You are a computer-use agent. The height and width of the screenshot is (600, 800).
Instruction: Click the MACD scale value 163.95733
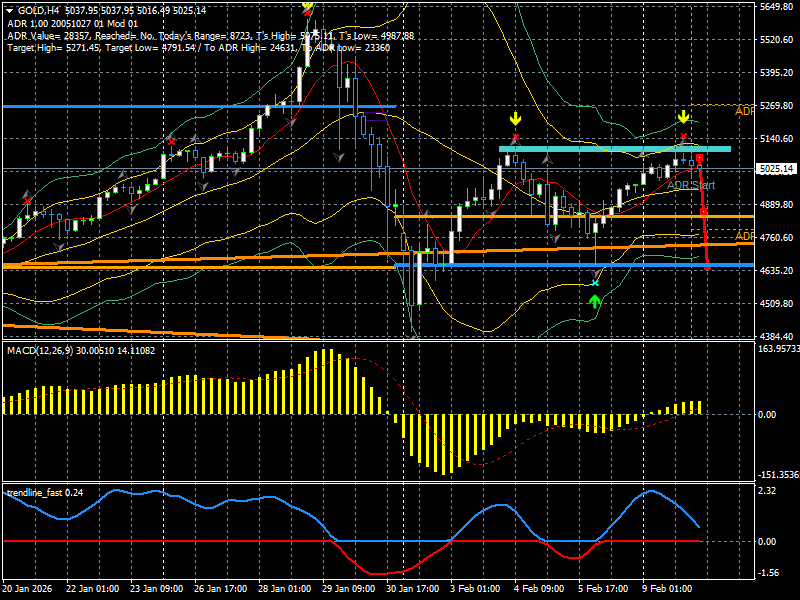[779, 349]
